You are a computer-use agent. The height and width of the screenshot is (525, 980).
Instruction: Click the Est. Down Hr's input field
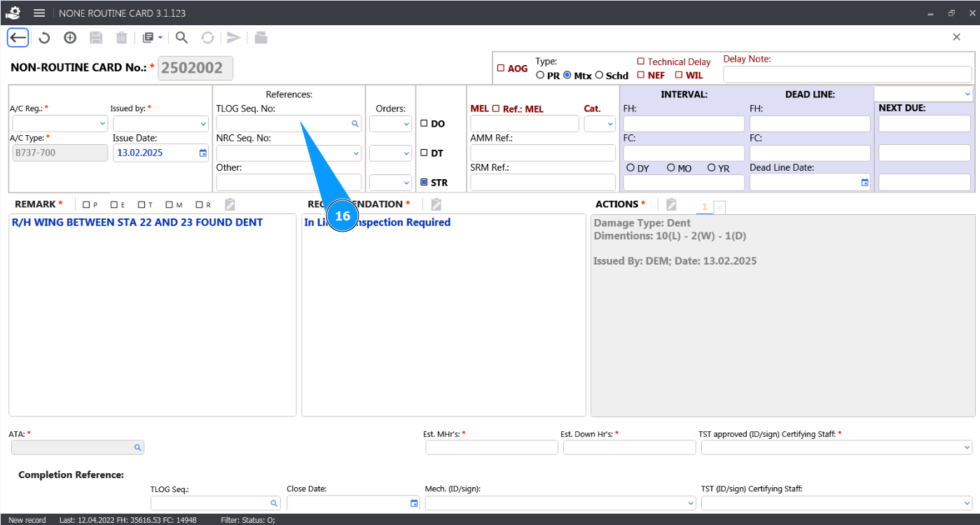[630, 447]
